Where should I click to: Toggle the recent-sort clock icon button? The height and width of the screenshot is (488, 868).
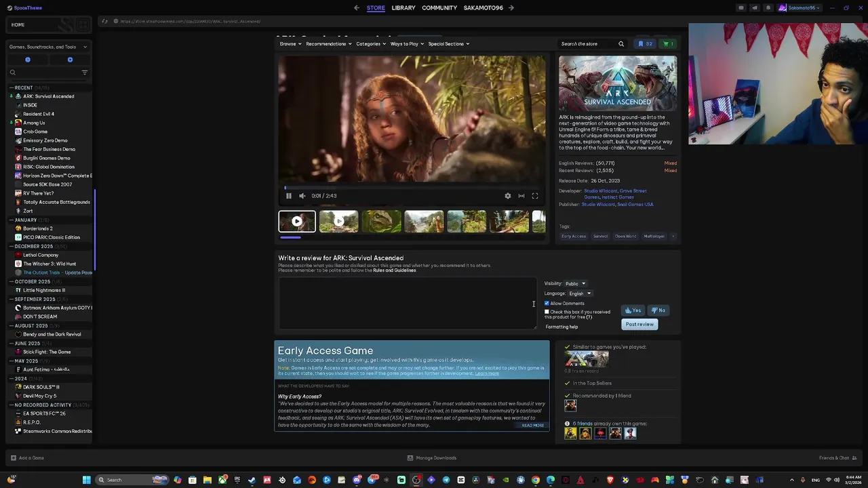tap(28, 60)
